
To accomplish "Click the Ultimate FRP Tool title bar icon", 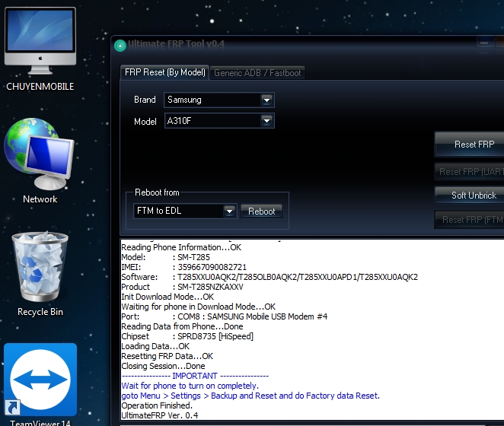I will coord(120,46).
